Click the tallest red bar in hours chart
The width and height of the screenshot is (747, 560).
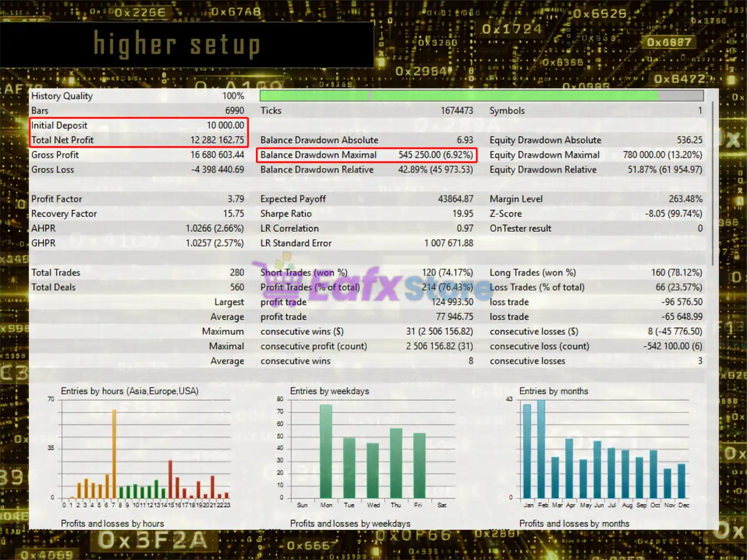click(x=170, y=479)
